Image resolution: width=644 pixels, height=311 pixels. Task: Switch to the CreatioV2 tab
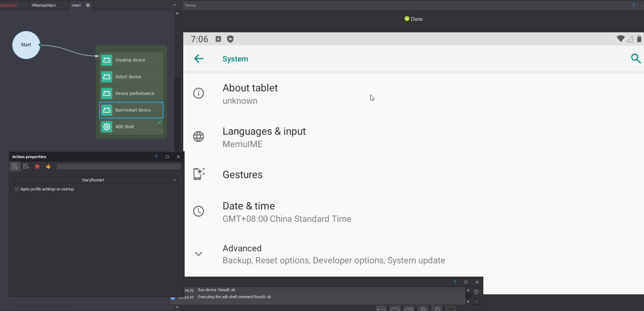pyautogui.click(x=9, y=5)
